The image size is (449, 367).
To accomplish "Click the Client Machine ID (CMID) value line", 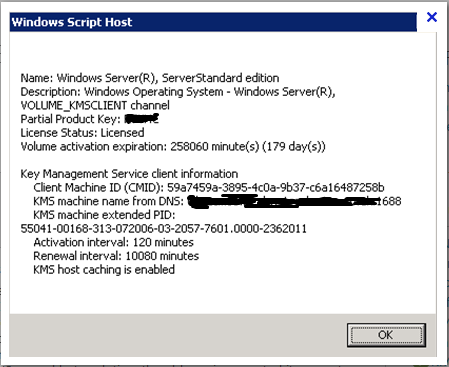I will pos(209,188).
